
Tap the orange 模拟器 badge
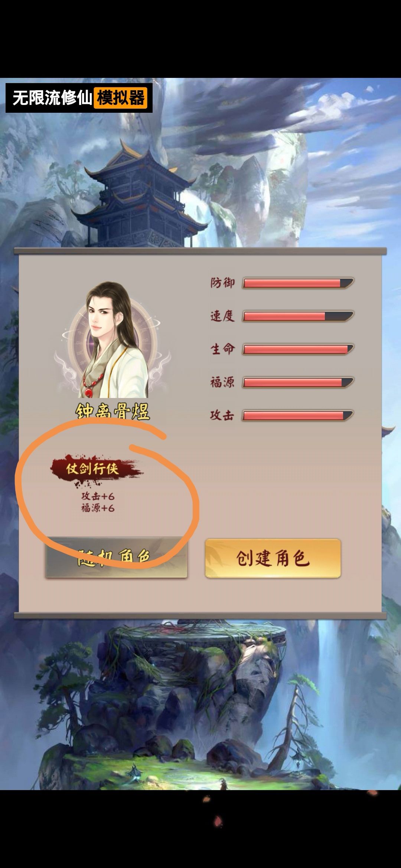[x=121, y=98]
